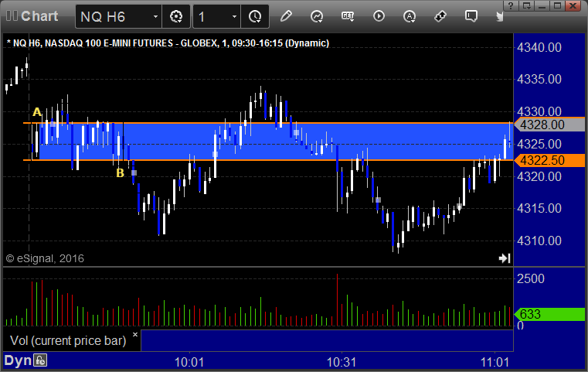This screenshot has width=588, height=372.
Task: Expand the NQ H6 symbol dropdown
Action: click(155, 16)
